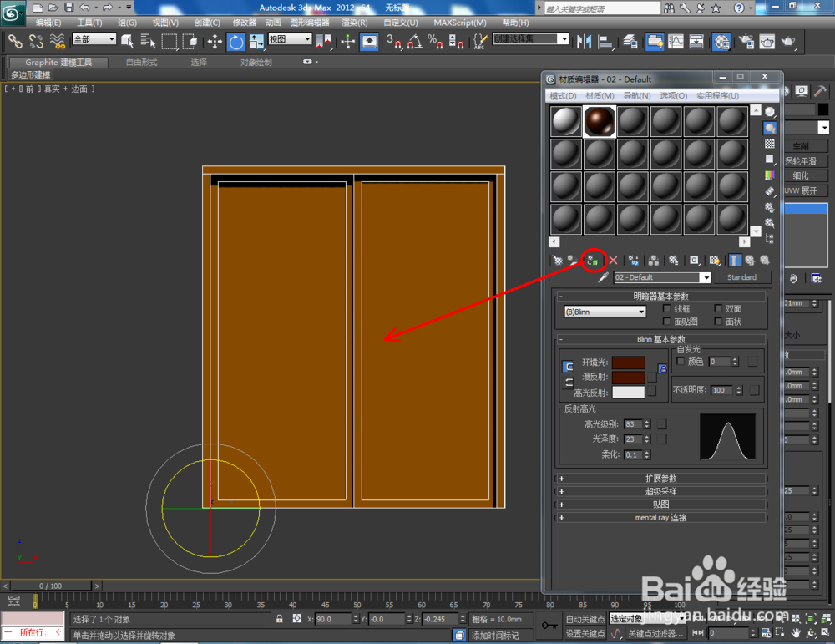Activate the Select and Rotate tool
The height and width of the screenshot is (644, 835).
coord(236,41)
